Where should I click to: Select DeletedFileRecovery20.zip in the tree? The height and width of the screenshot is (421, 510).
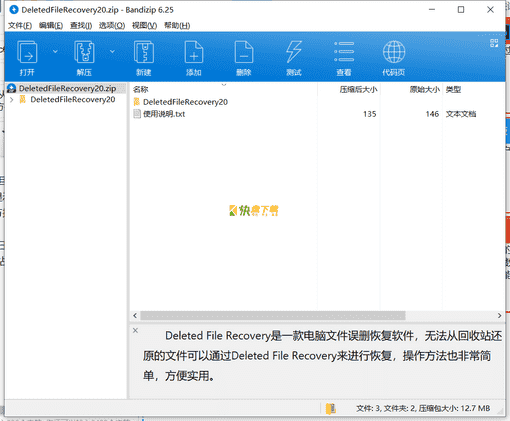point(66,88)
